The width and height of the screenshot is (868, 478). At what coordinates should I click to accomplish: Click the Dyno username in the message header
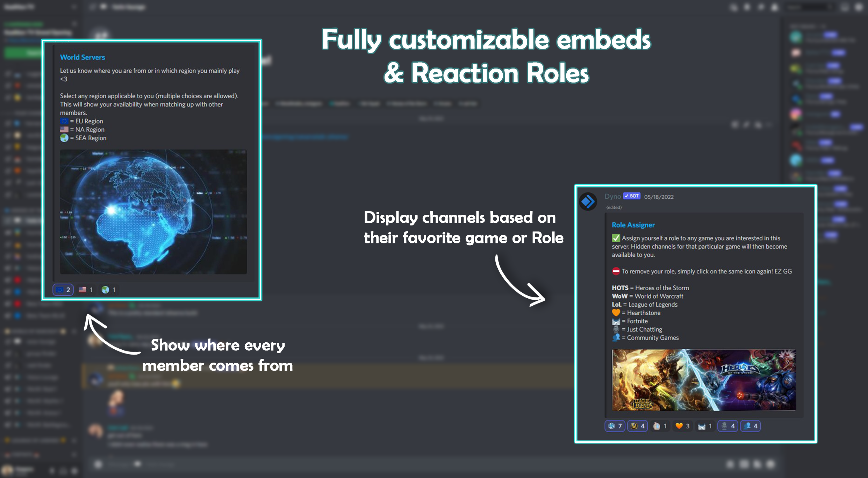pyautogui.click(x=612, y=197)
